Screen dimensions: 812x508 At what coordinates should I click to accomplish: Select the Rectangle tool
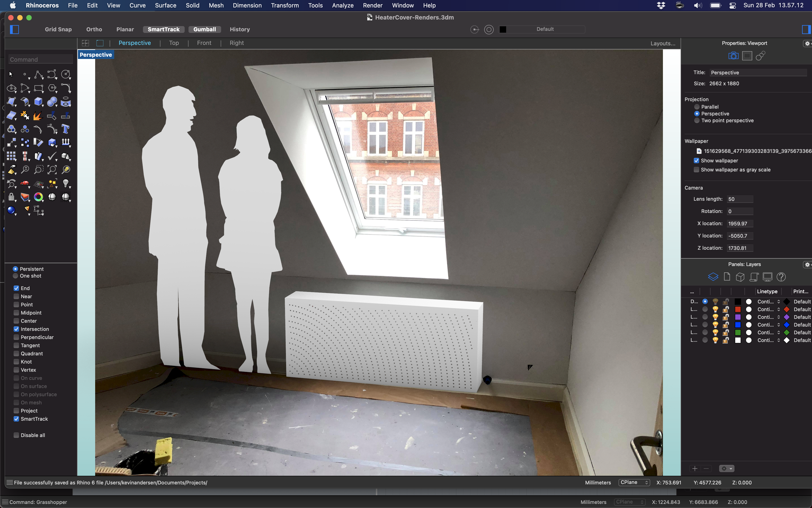[39, 88]
